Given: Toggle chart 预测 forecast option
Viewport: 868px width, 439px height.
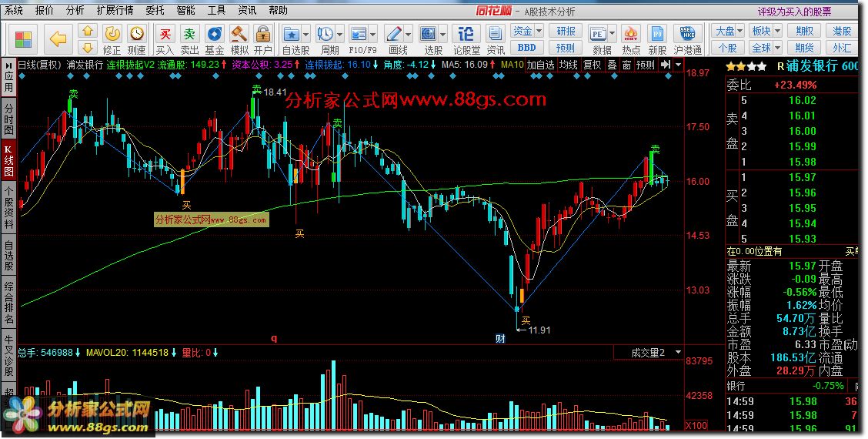Looking at the screenshot, I should pyautogui.click(x=646, y=65).
